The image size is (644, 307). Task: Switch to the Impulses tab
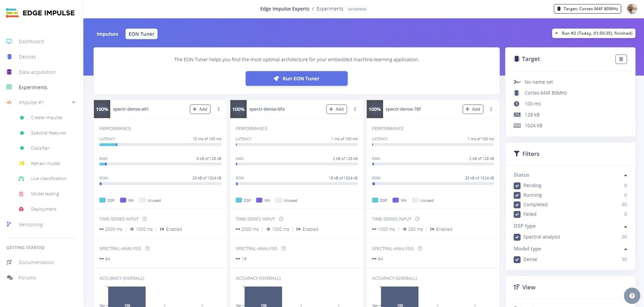(x=107, y=34)
